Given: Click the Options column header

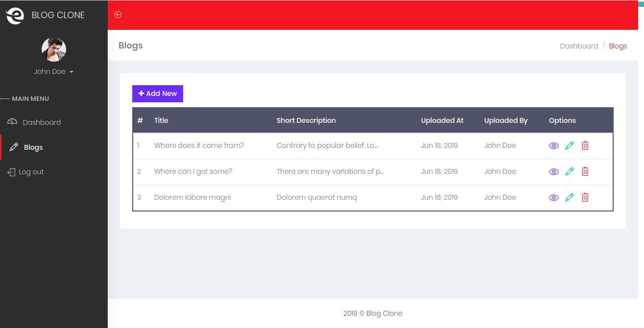Looking at the screenshot, I should [x=562, y=120].
